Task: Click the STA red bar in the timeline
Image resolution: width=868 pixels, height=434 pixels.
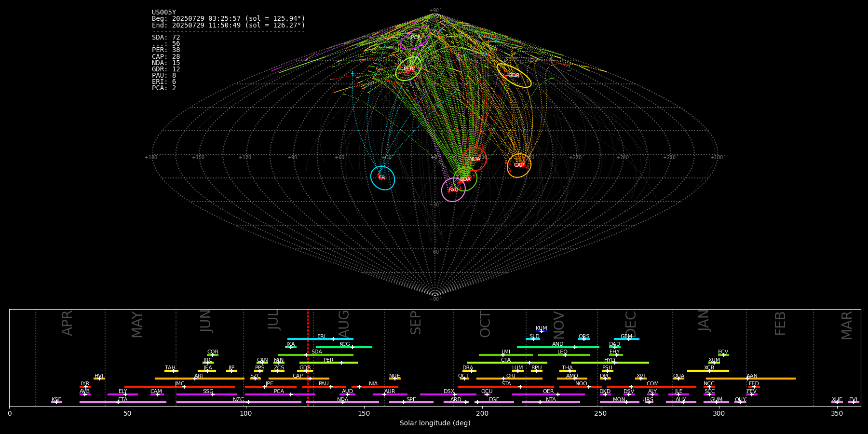Action: [x=506, y=387]
